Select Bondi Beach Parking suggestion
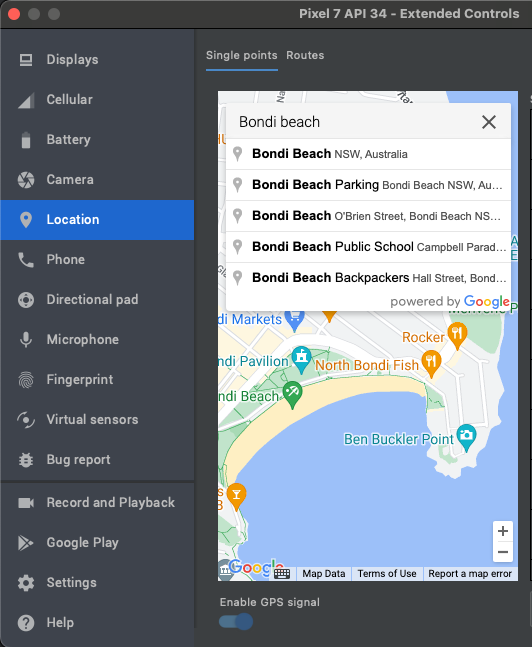This screenshot has width=532, height=647. [368, 185]
